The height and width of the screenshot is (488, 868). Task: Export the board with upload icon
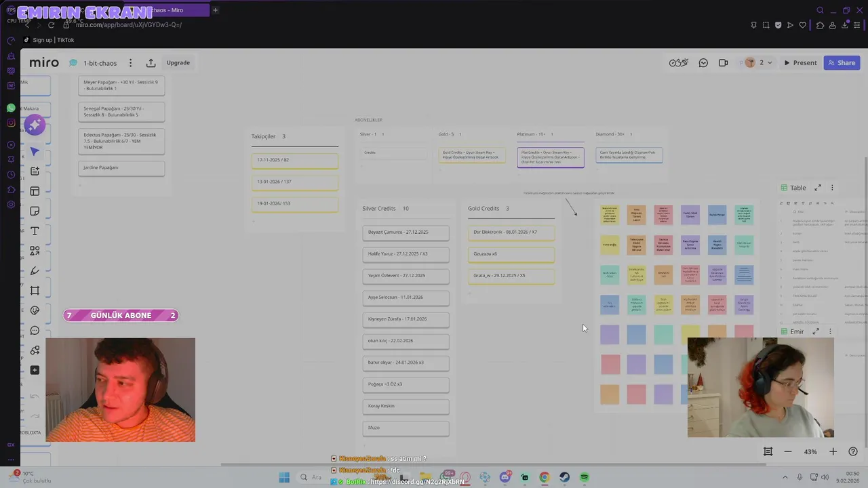click(x=151, y=63)
